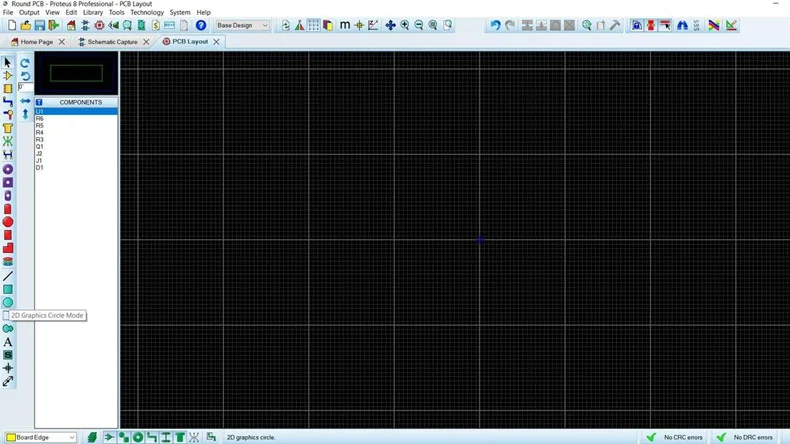Viewport: 790px width, 444px height.
Task: Open the Technology menu
Action: (146, 12)
